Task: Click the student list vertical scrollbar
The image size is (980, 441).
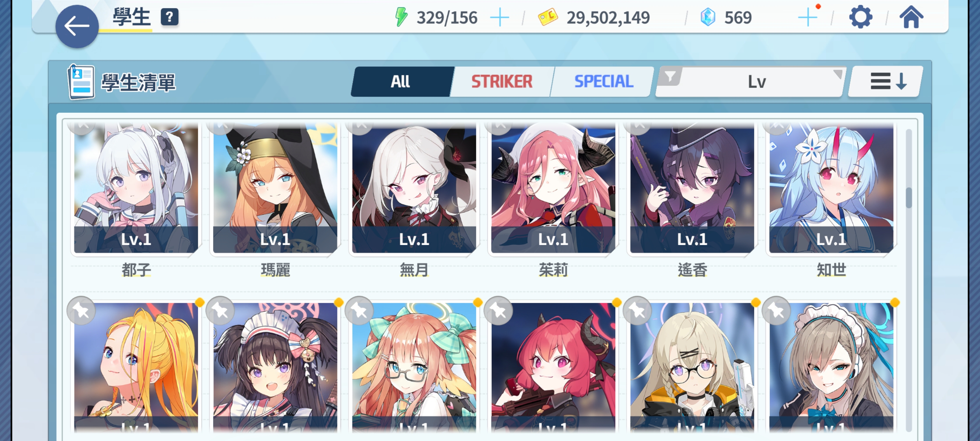Action: [909, 280]
